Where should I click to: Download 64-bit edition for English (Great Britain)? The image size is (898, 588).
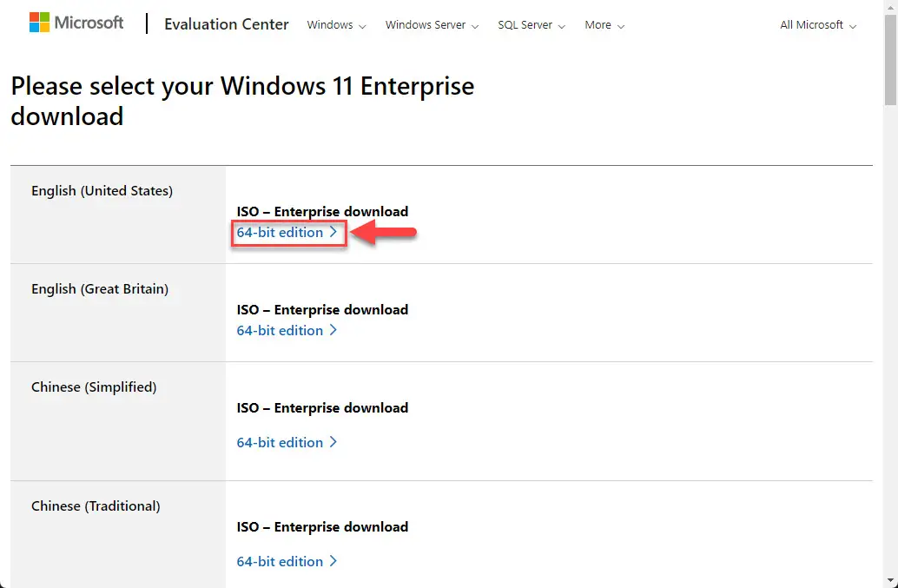pyautogui.click(x=287, y=330)
